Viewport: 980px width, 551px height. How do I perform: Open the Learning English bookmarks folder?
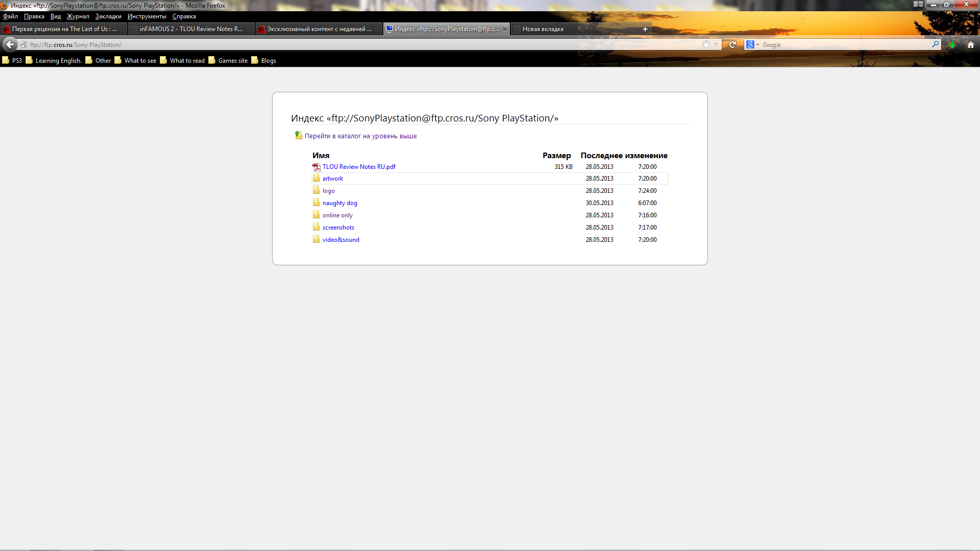pyautogui.click(x=54, y=60)
